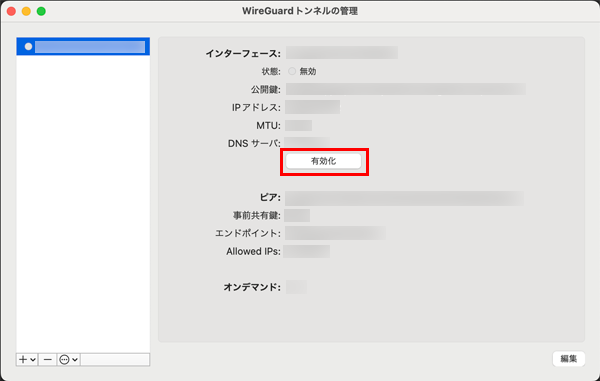Click the ピア label
Image resolution: width=600 pixels, height=381 pixels.
(270, 197)
